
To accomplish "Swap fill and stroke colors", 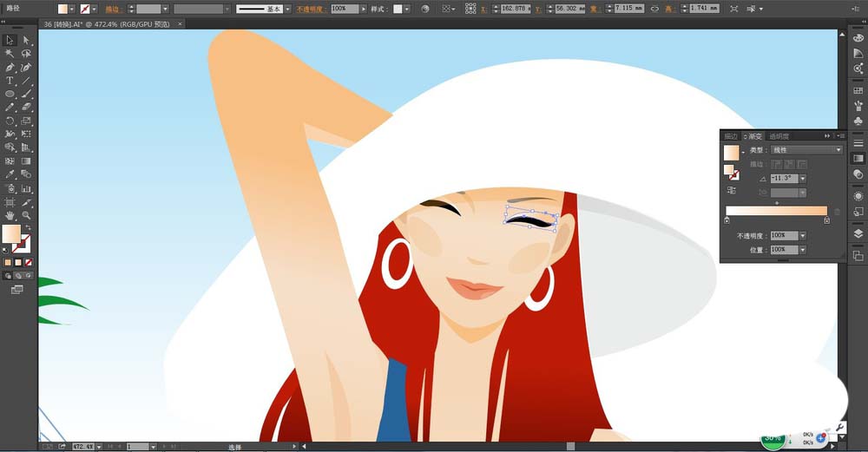I will (x=28, y=227).
